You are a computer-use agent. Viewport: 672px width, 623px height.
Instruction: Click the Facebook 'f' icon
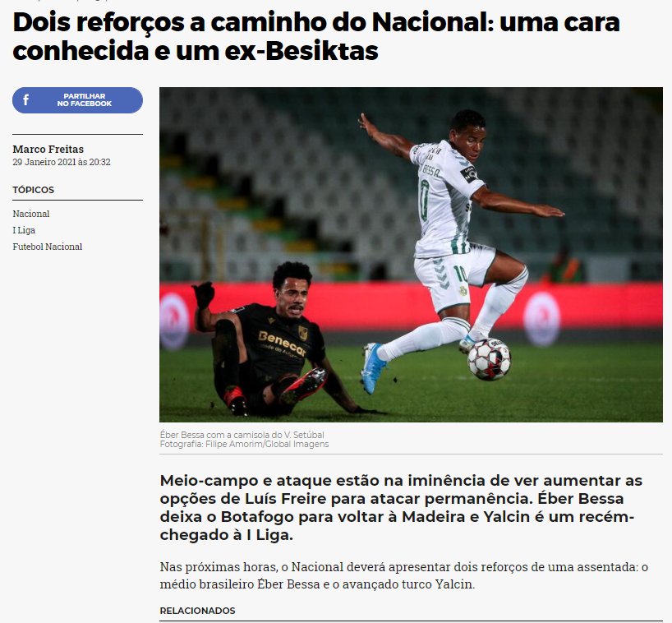click(25, 100)
